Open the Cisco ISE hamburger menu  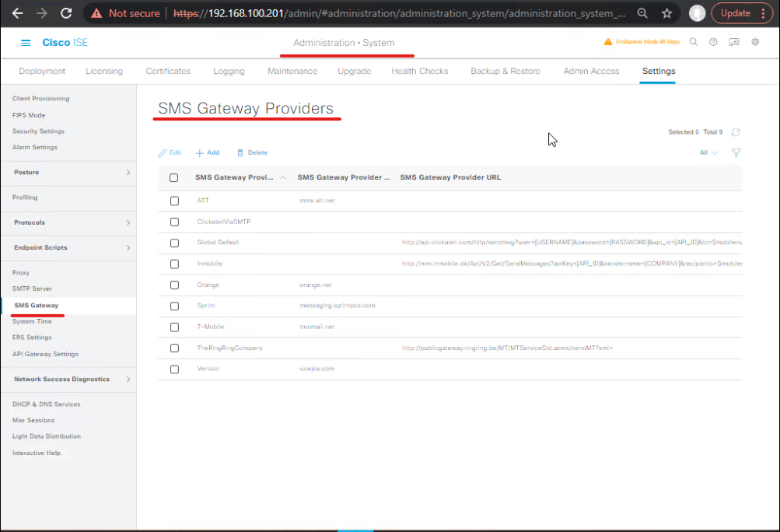26,43
